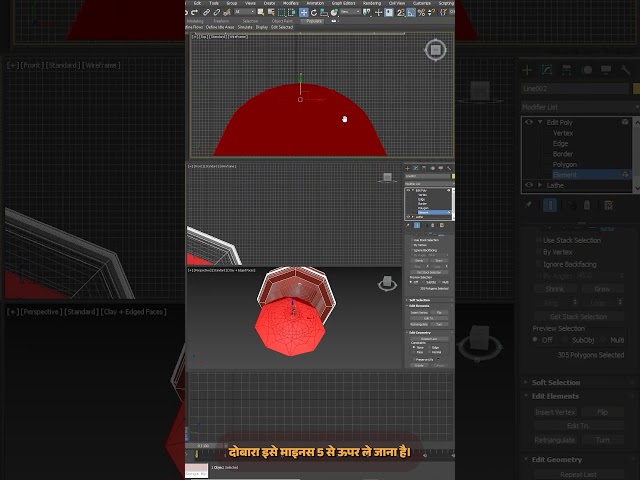Click the Rectangular Selection Region icon
This screenshot has height=480, width=640.
tap(281, 13)
